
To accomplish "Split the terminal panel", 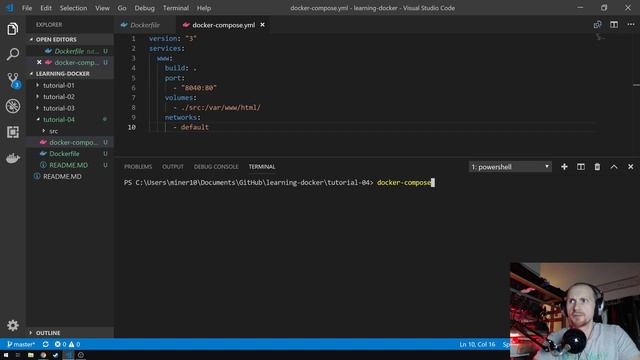I will point(580,167).
